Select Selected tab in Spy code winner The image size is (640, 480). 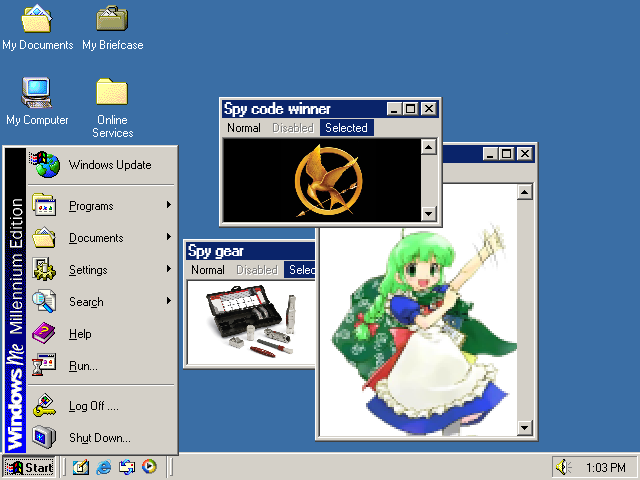tap(347, 128)
